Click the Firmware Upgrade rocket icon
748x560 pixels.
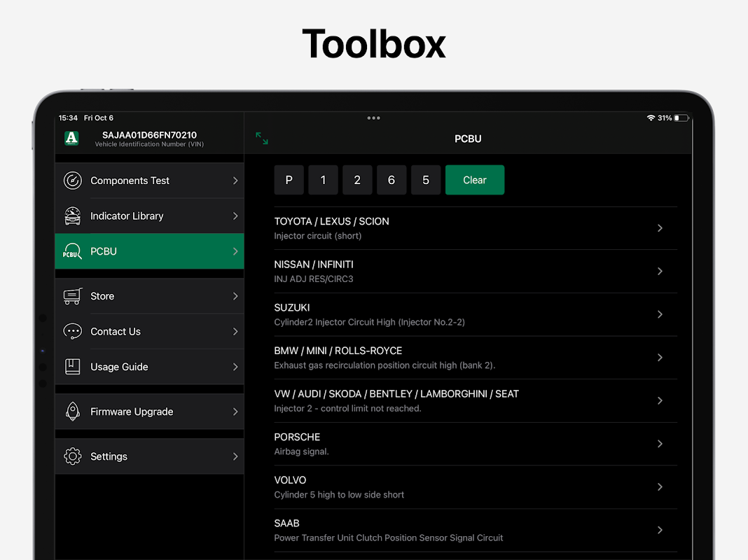coord(72,412)
